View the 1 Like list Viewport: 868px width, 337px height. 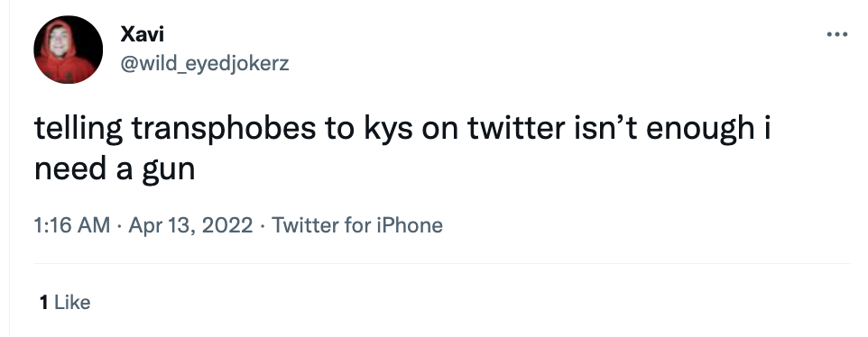tap(65, 302)
